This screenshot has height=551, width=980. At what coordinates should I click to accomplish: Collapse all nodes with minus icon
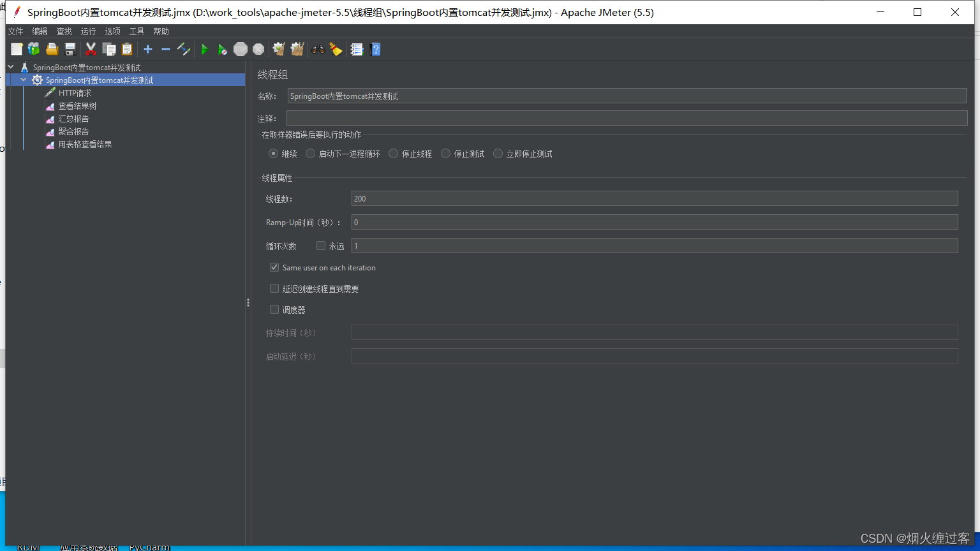(166, 49)
